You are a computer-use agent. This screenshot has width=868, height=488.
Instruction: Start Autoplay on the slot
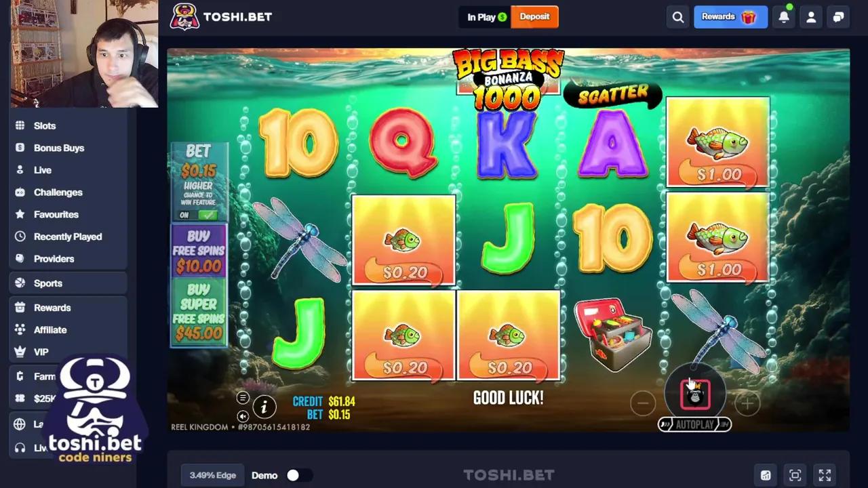[x=694, y=425]
